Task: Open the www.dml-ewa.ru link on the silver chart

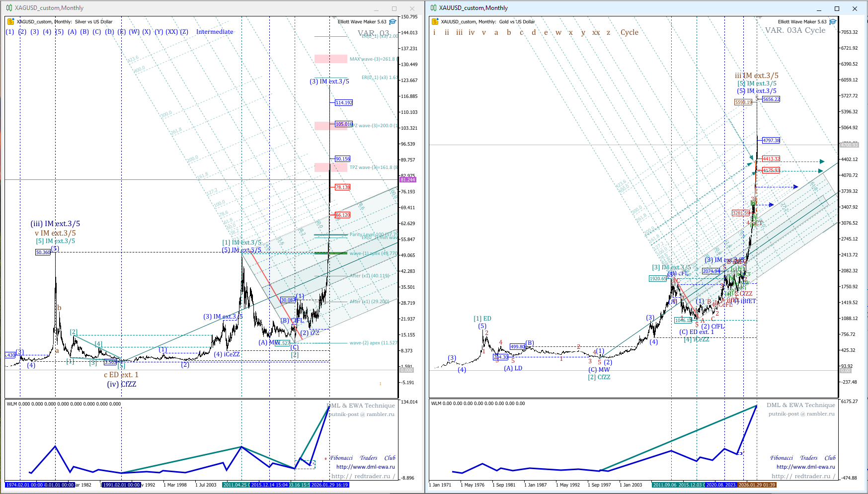Action: coord(365,467)
